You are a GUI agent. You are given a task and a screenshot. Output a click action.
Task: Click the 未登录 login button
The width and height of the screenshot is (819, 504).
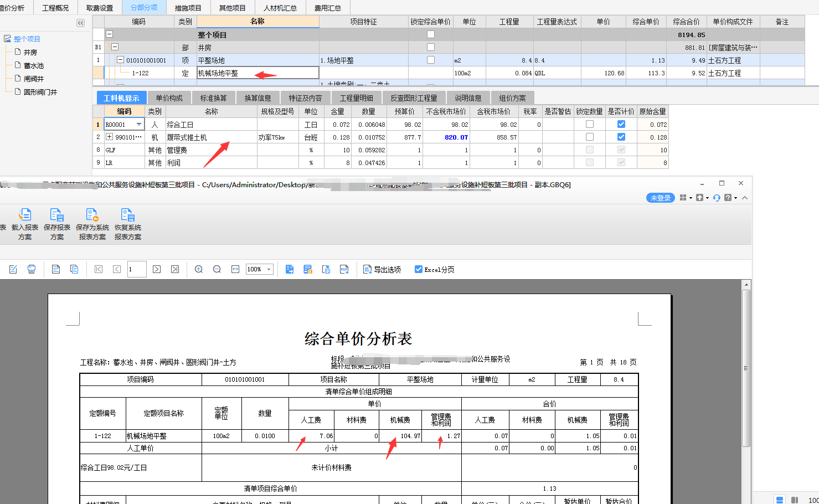click(661, 198)
